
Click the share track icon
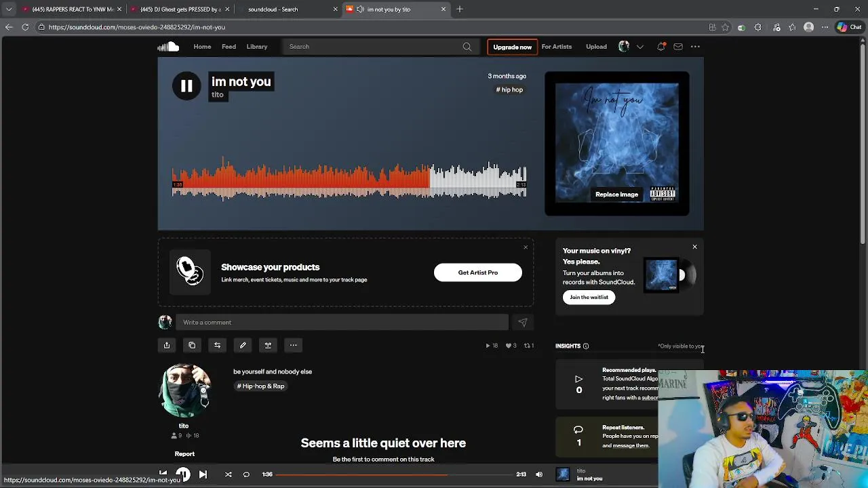coord(166,346)
